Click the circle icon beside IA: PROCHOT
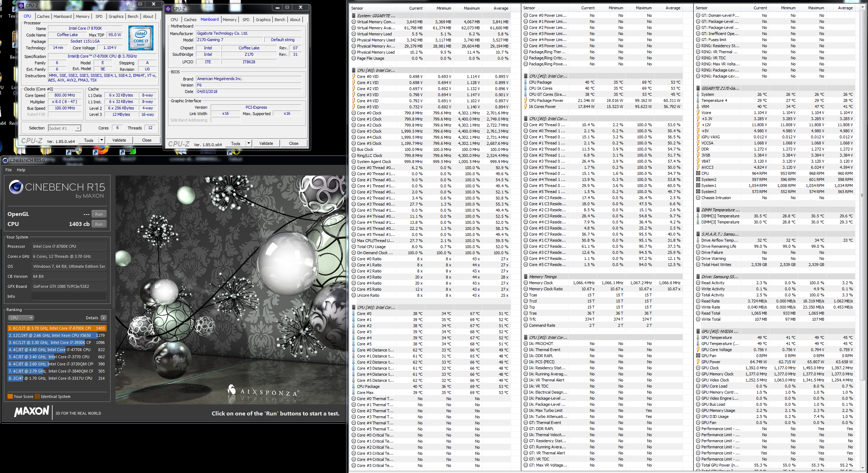868x473 pixels. (x=526, y=344)
